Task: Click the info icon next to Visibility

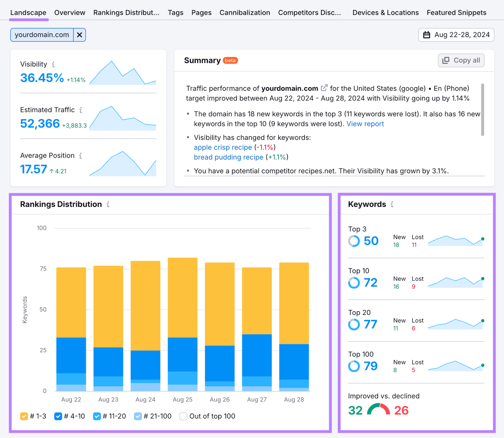Action: click(x=54, y=64)
